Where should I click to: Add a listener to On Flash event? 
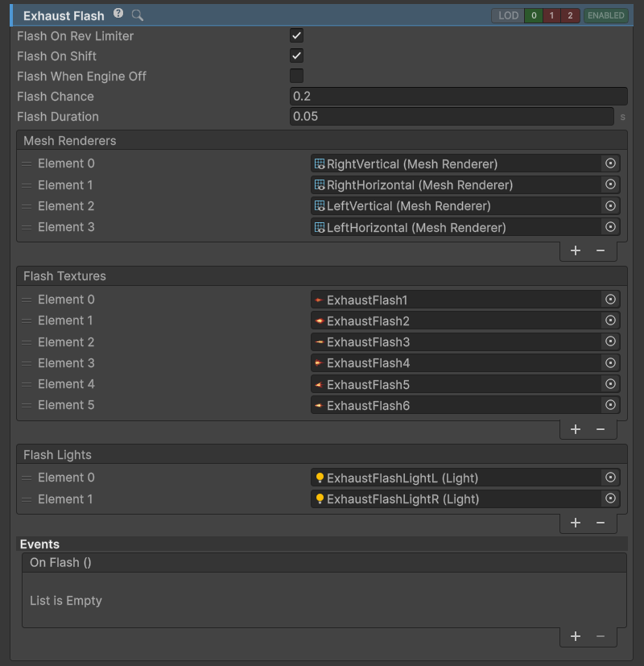[x=576, y=636]
